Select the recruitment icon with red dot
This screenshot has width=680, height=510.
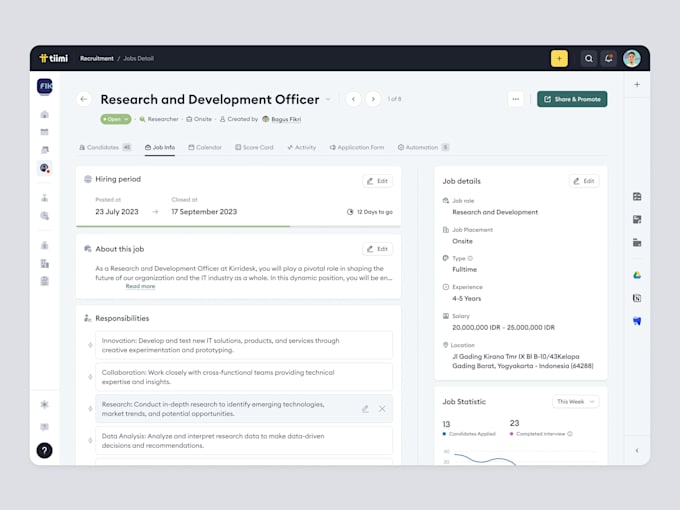point(45,168)
